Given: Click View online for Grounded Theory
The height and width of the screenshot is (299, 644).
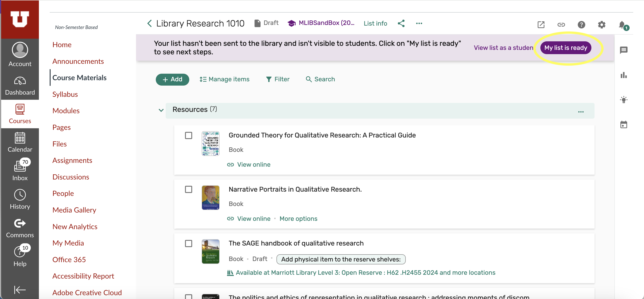Looking at the screenshot, I should click(249, 165).
